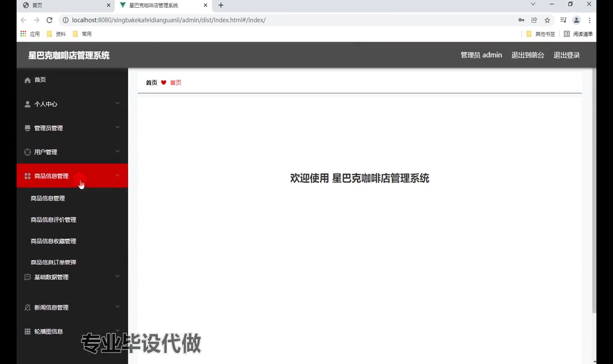This screenshot has width=613, height=364.
Task: Open the saved passwords key icon
Action: (x=521, y=20)
